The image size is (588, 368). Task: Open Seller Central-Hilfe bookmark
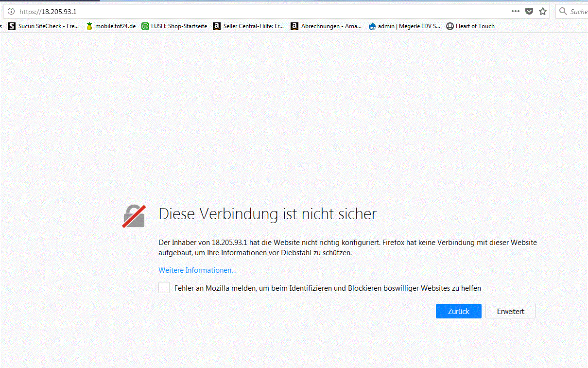[248, 26]
